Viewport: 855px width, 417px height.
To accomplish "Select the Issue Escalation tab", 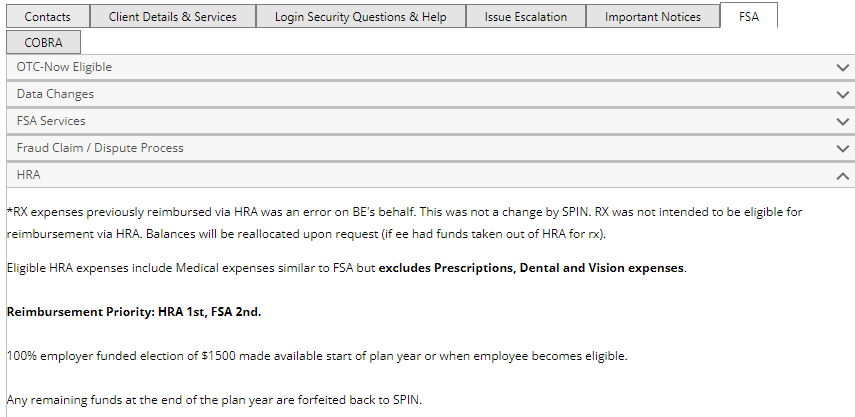I will point(526,16).
